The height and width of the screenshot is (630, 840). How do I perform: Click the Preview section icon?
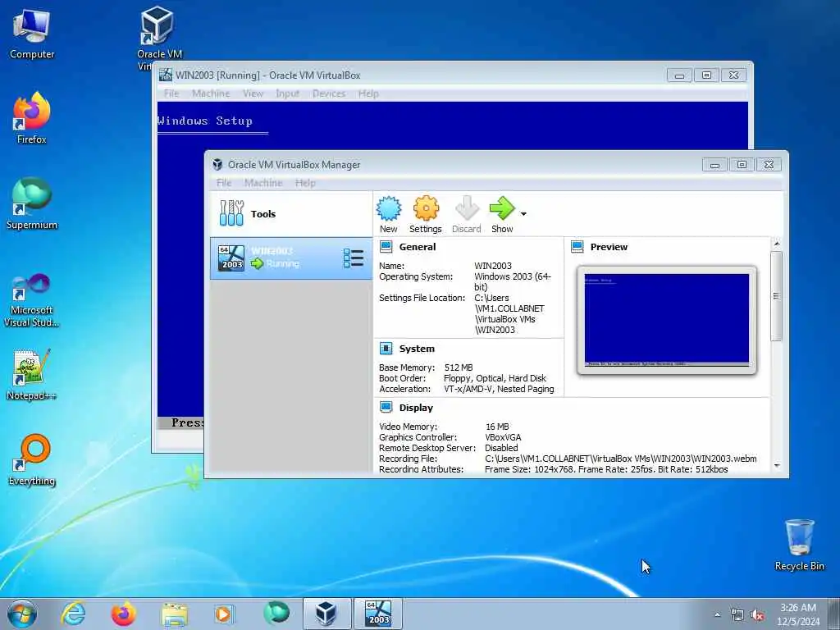pyautogui.click(x=577, y=247)
